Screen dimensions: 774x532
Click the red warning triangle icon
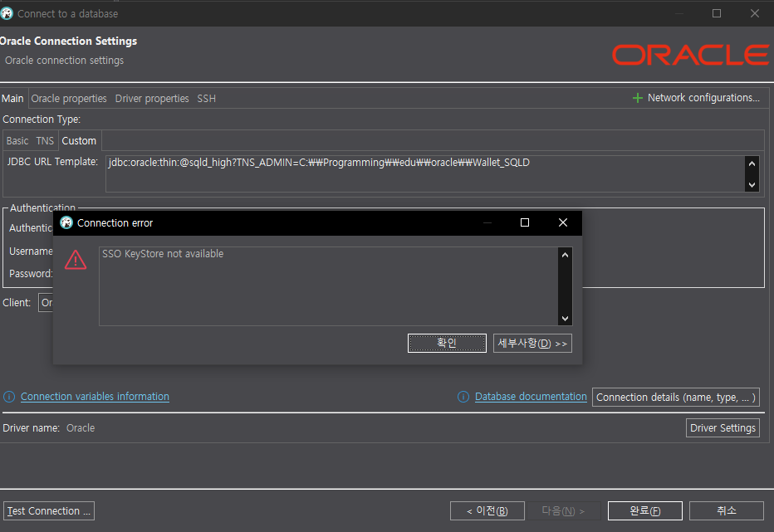pyautogui.click(x=76, y=260)
